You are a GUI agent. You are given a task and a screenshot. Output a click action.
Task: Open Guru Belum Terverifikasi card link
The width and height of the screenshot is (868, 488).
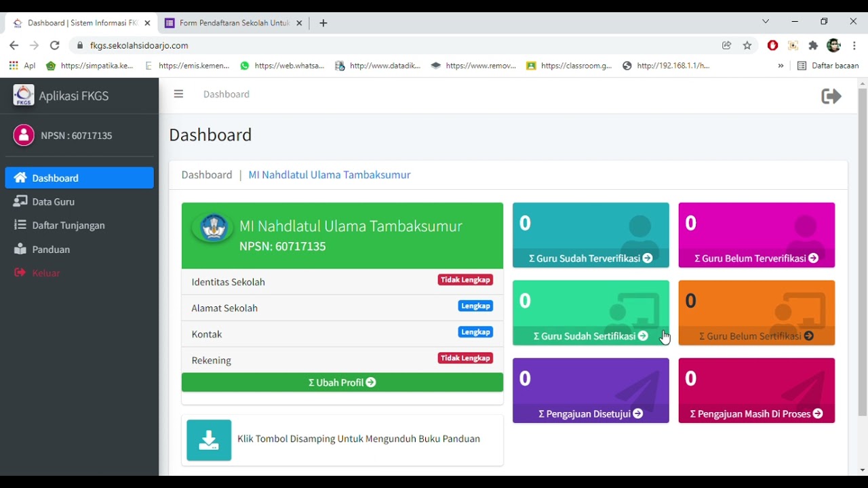pos(757,258)
